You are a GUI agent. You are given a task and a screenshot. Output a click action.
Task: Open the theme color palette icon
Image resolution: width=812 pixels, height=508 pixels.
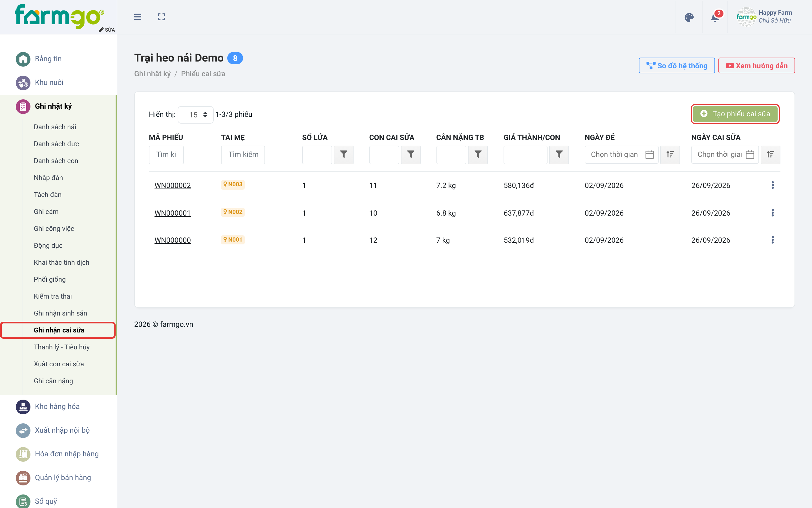tap(689, 17)
